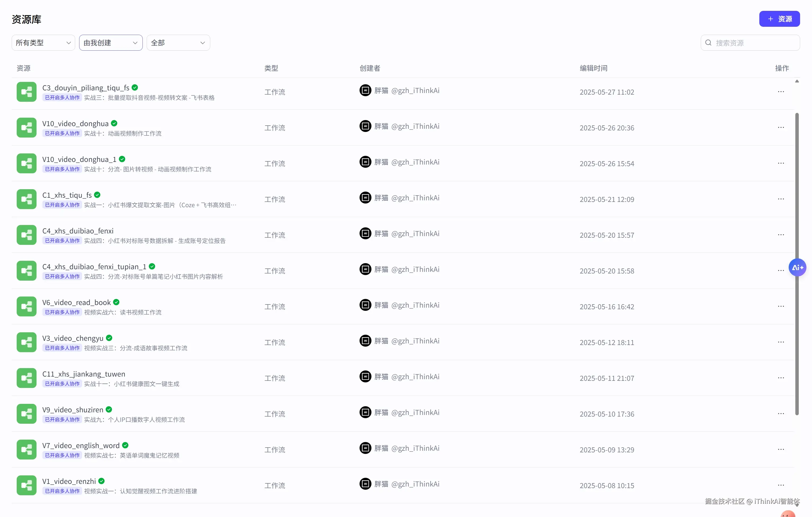Click the creator avatar in C1_xhs_tiqu_fs row
Image resolution: width=812 pixels, height=517 pixels.
coord(365,198)
